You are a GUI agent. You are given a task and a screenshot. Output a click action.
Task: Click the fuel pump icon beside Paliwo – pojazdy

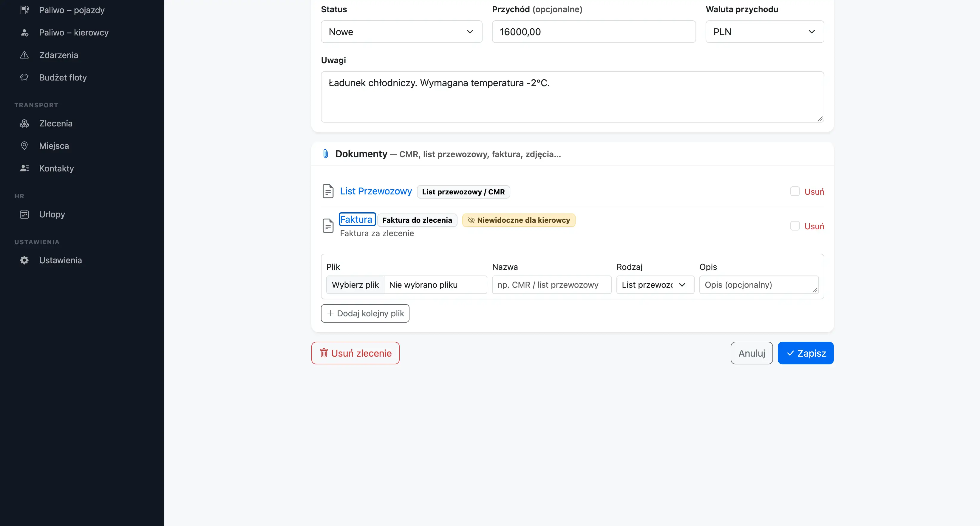24,10
